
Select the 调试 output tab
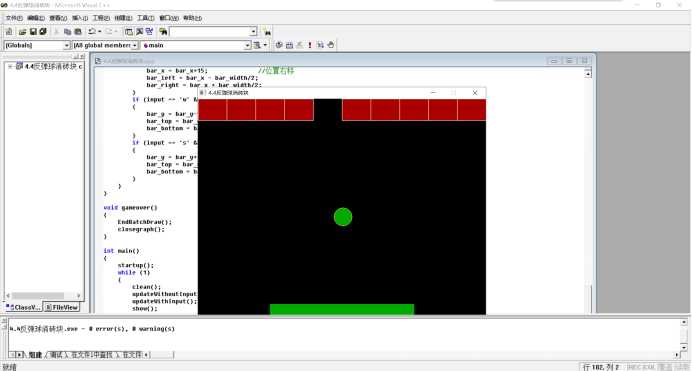point(56,355)
